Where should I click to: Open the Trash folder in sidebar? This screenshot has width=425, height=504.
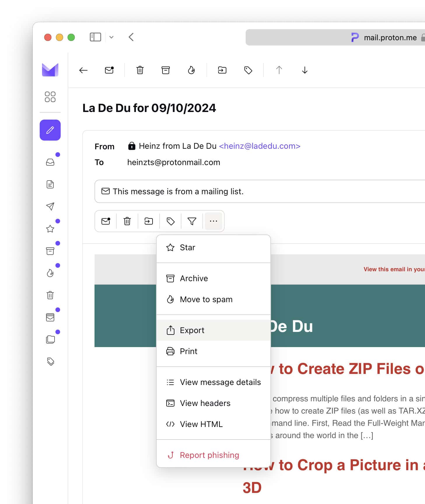point(50,295)
